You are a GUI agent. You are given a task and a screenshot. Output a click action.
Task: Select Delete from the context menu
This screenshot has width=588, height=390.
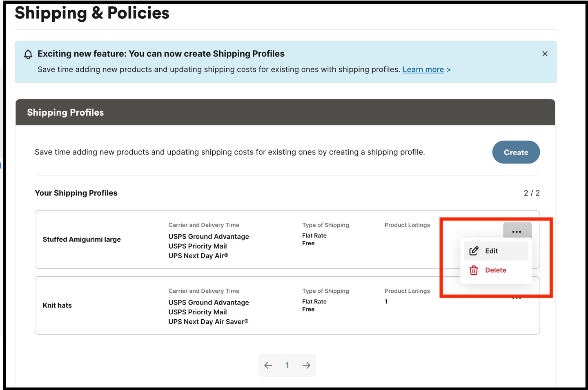(x=496, y=270)
